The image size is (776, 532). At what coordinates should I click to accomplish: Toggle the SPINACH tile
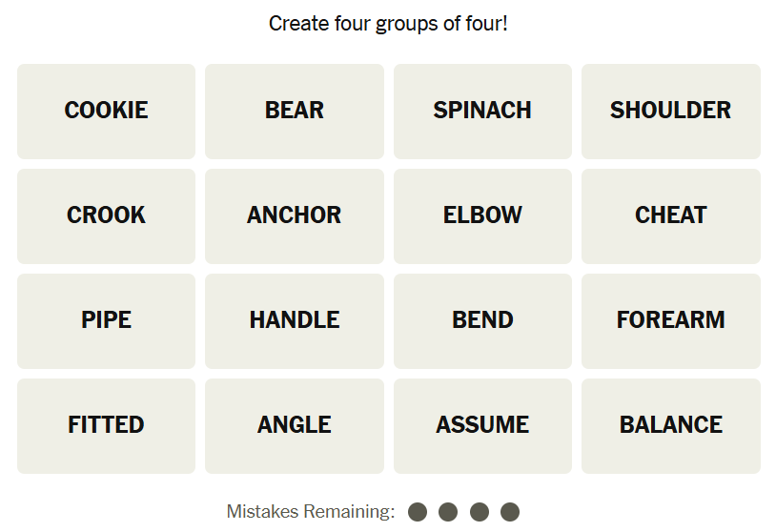482,111
